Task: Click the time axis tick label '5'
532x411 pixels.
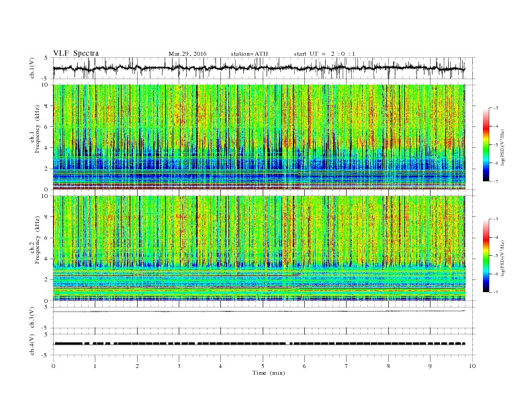Action: (263, 366)
